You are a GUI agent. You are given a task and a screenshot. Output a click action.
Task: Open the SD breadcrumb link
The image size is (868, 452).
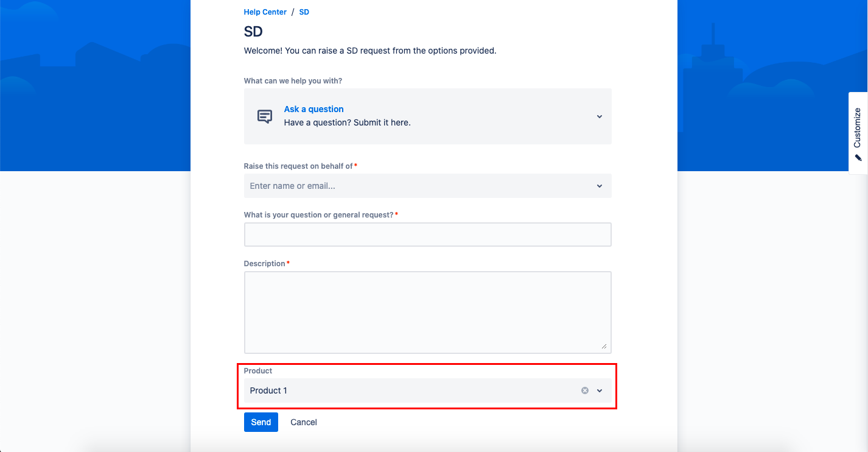[x=304, y=12]
